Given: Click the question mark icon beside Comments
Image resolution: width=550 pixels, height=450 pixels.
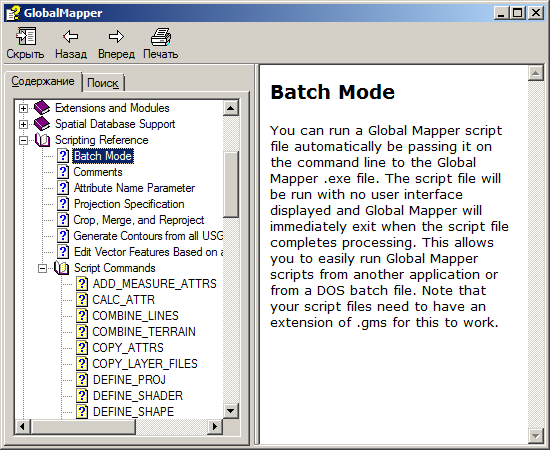Looking at the screenshot, I should point(63,172).
